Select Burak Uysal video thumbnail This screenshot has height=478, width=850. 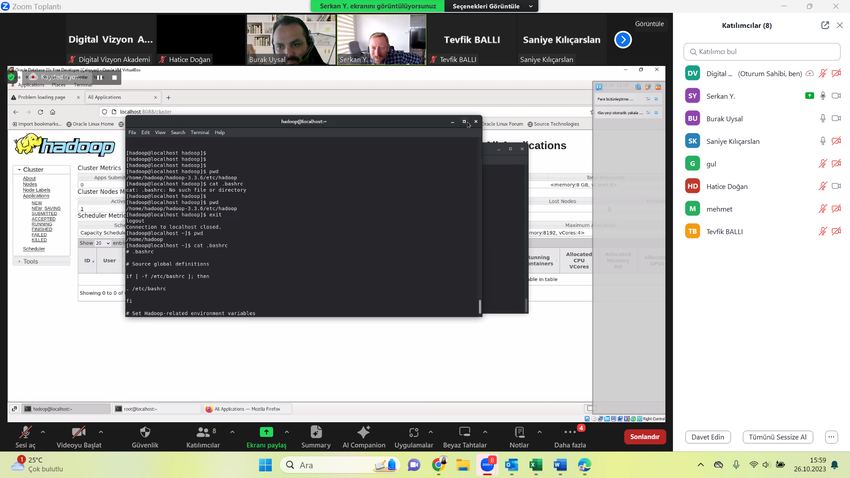(291, 40)
